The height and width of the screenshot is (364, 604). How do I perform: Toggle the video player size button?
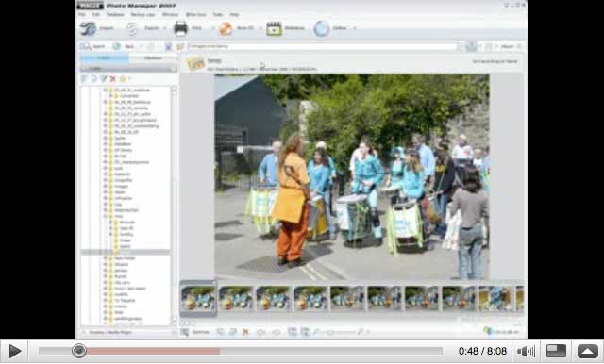pos(556,351)
